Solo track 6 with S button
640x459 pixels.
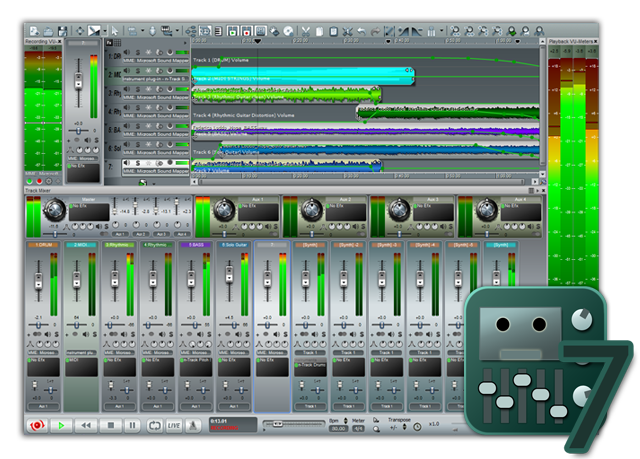138,144
